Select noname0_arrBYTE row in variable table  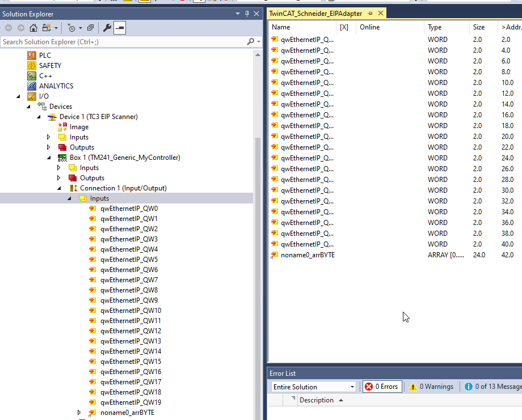pos(395,255)
